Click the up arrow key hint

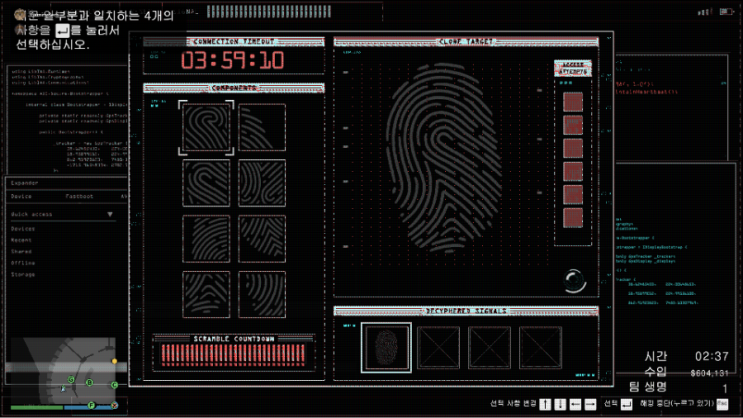(545, 404)
